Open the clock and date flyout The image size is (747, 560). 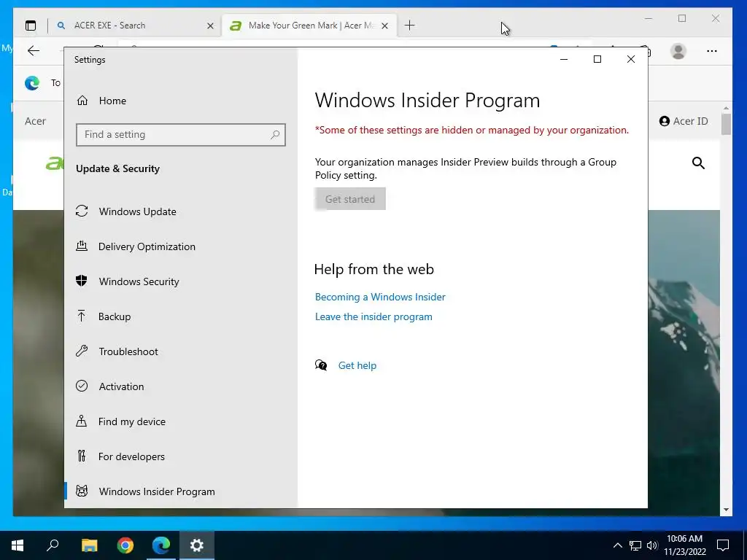684,545
